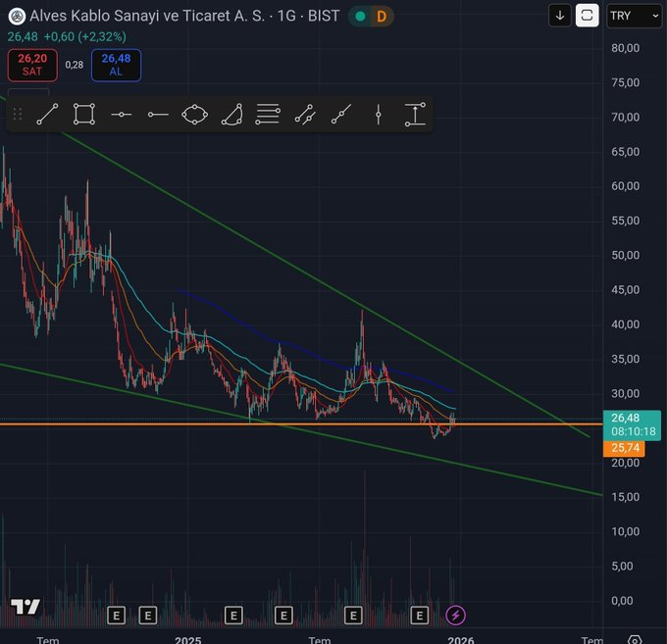Screen dimensions: 667x644
Task: Open the Alves Kablo symbol title
Action: click(x=184, y=16)
